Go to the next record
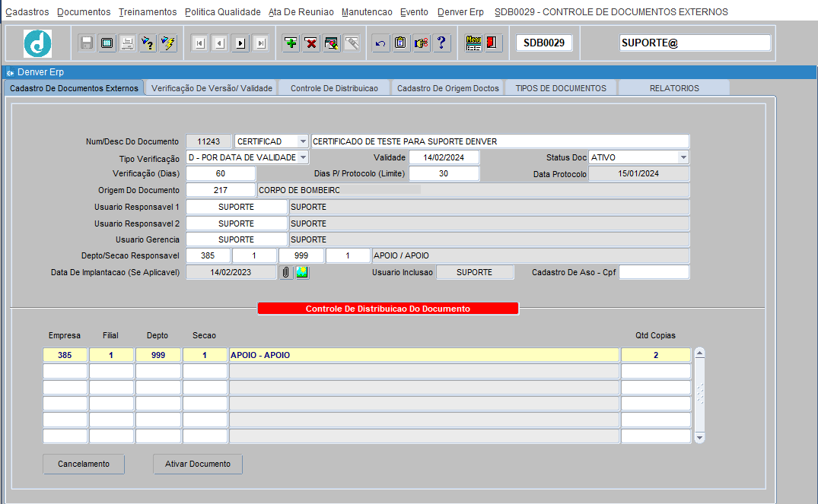 pos(240,43)
